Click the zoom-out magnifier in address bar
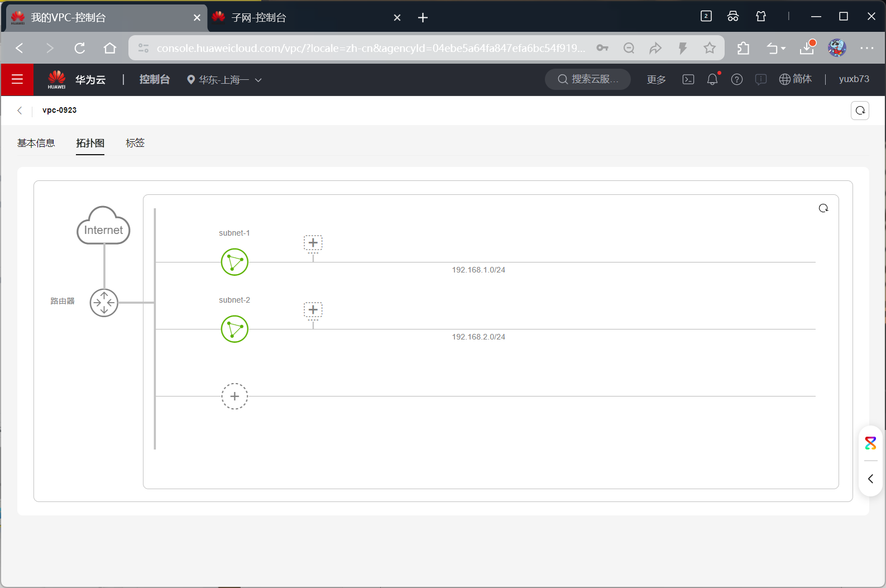 [629, 48]
